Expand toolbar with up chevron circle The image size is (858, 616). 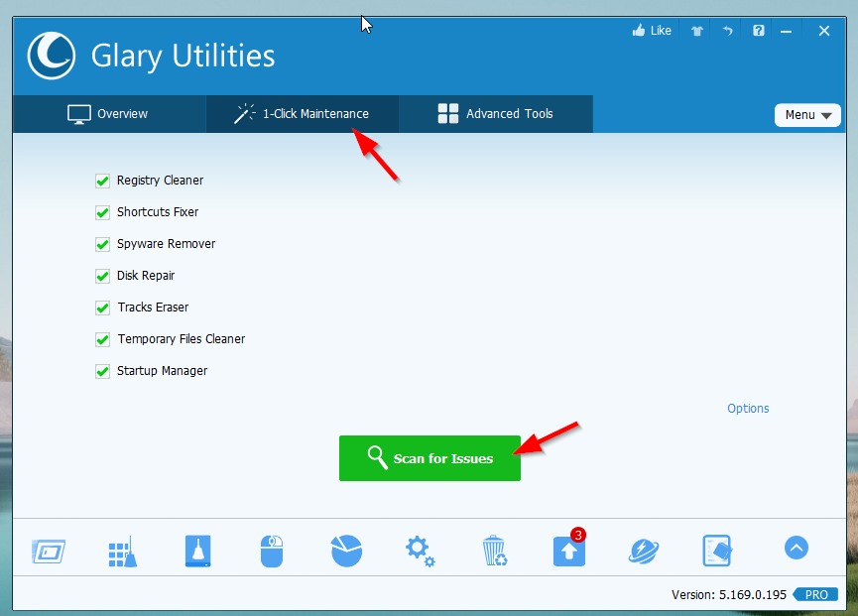click(797, 548)
